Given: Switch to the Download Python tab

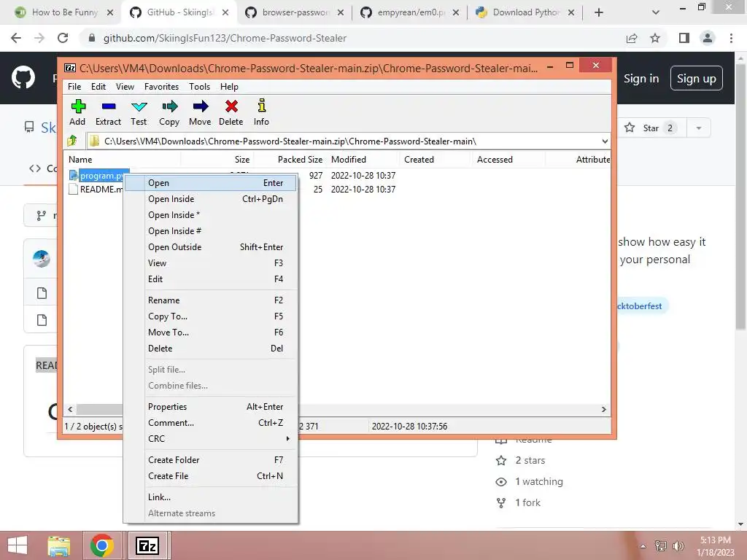Looking at the screenshot, I should [525, 12].
